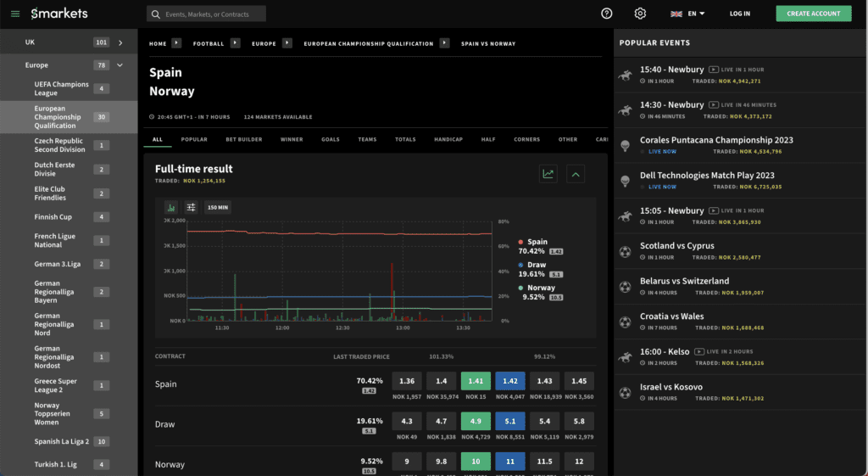Viewport: 868px width, 476px height.
Task: Click the live video icon for 16:00 Kelso
Action: click(699, 352)
